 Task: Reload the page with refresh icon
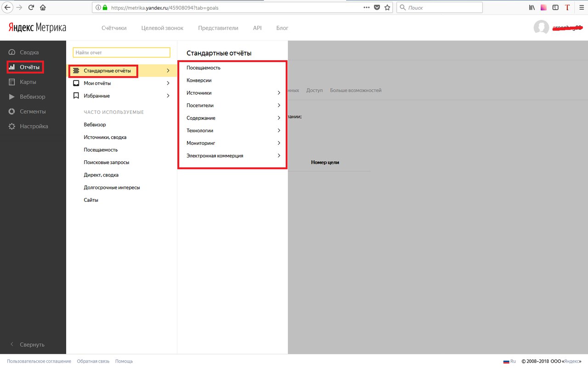pos(31,7)
